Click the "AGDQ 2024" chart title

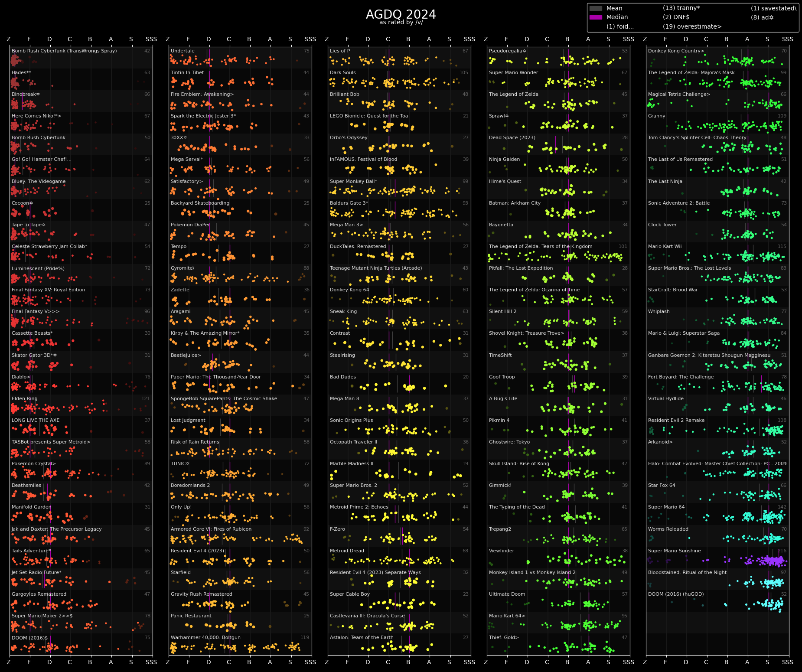coord(401,14)
